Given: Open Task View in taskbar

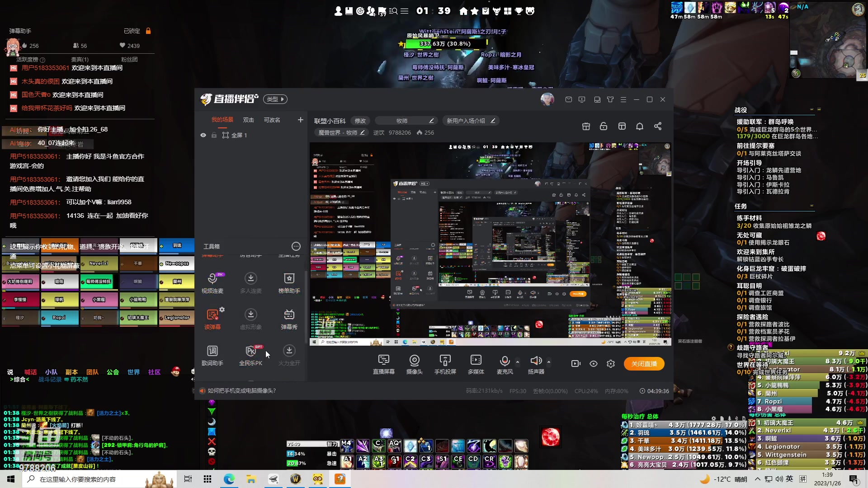Looking at the screenshot, I should [188, 479].
